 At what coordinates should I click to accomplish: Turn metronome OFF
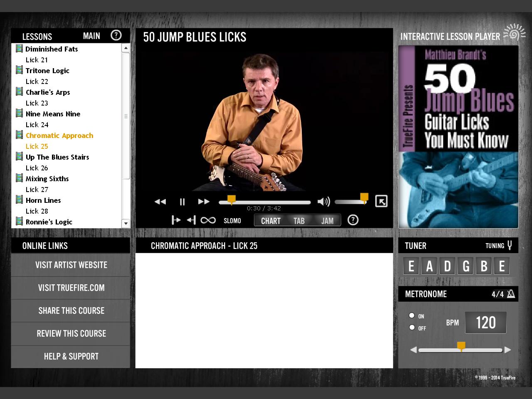(x=412, y=327)
